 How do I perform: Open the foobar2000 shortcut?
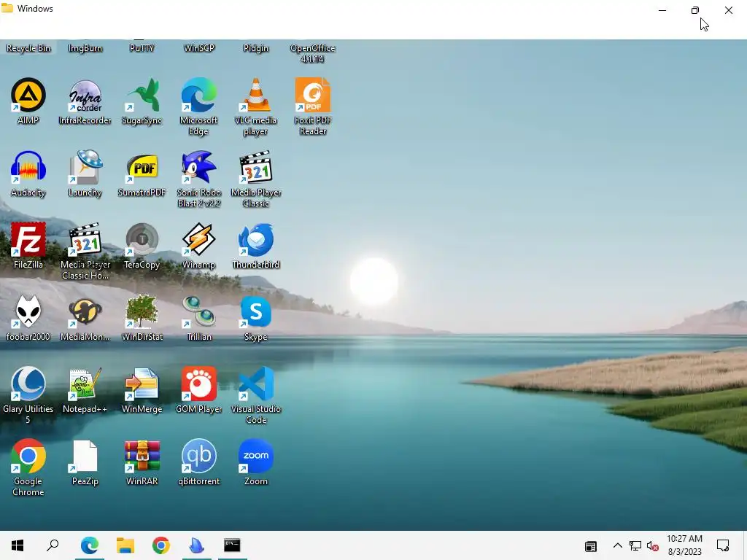point(28,318)
